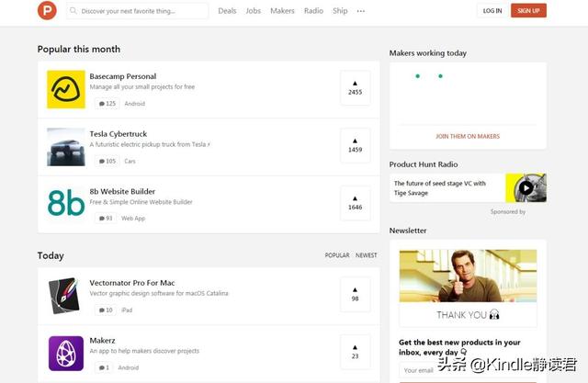Click the Tesla Cybertruck thumbnail image
This screenshot has width=588, height=383.
click(x=66, y=146)
